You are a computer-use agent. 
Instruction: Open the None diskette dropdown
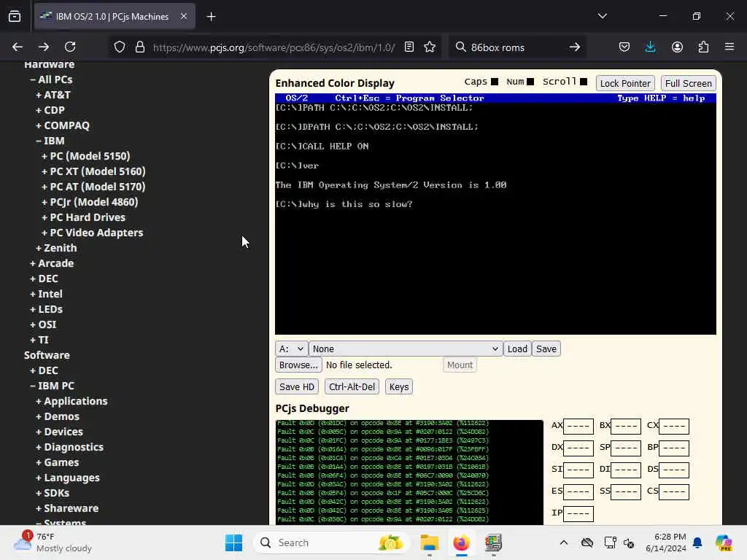(x=406, y=349)
